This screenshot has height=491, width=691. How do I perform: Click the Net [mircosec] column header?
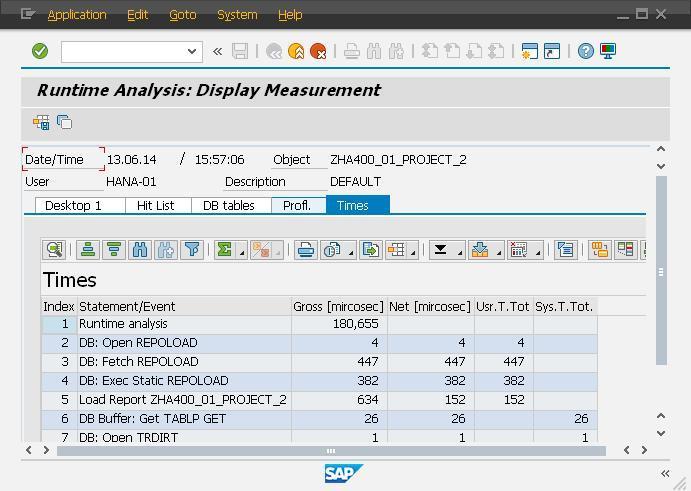[x=430, y=306]
